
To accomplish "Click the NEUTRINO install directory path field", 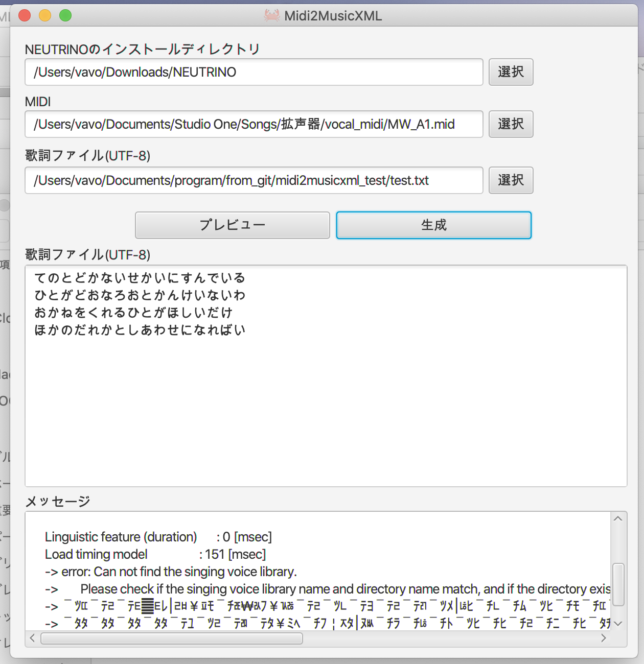I will tap(254, 72).
